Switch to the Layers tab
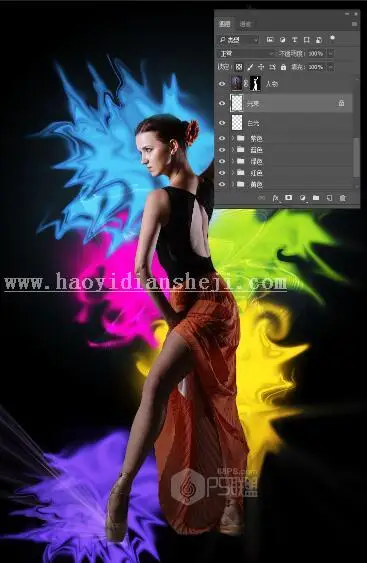Screen dimensions: 367x563 tap(225, 24)
